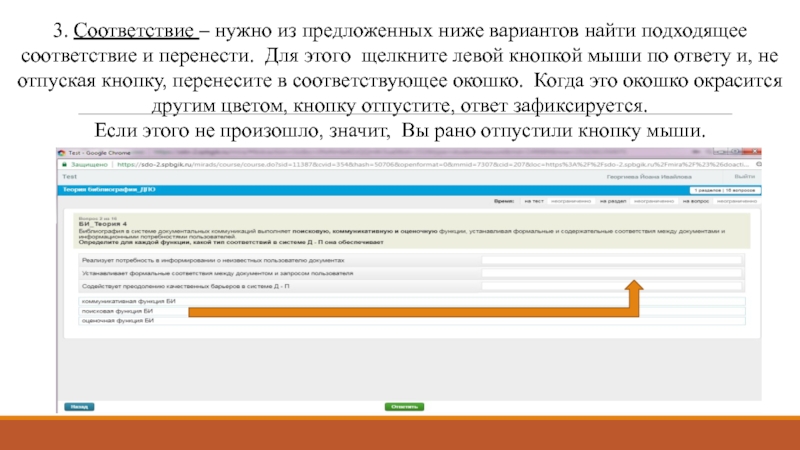Click answer slot for 'Устанавливает формальные соответствия'
The height and width of the screenshot is (450, 800).
(611, 273)
